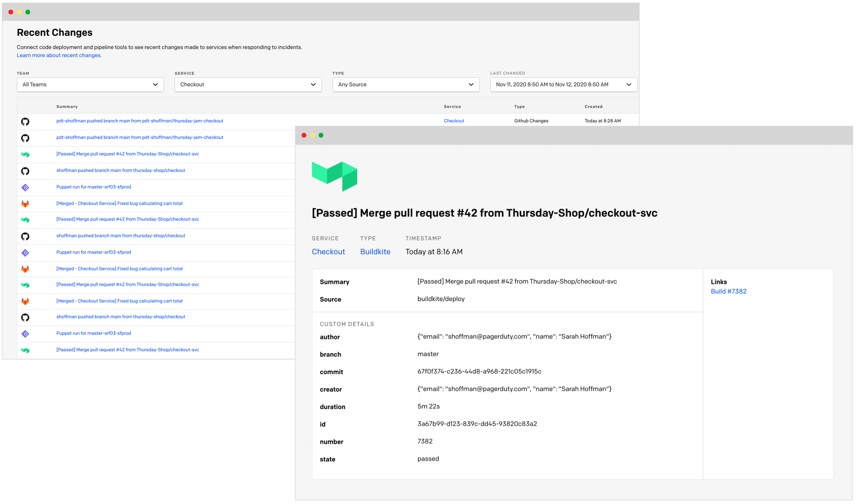Screen dimensions: 856x504
Task: Click the first Buildkite icon in the changes list
Action: point(25,155)
